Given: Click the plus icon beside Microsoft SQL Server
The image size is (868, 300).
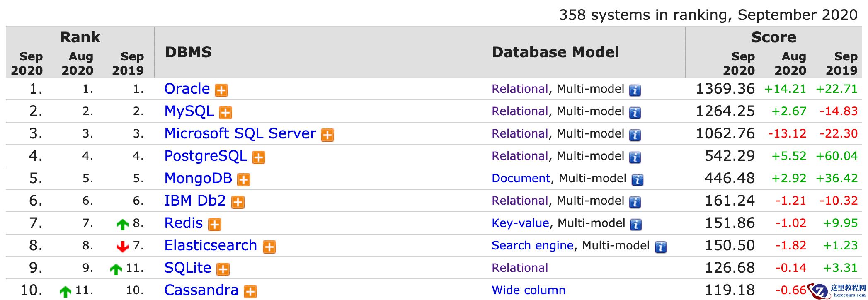Looking at the screenshot, I should click(327, 135).
